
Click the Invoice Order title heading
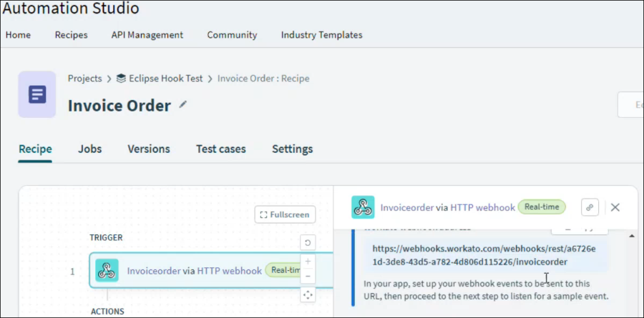[x=119, y=106]
